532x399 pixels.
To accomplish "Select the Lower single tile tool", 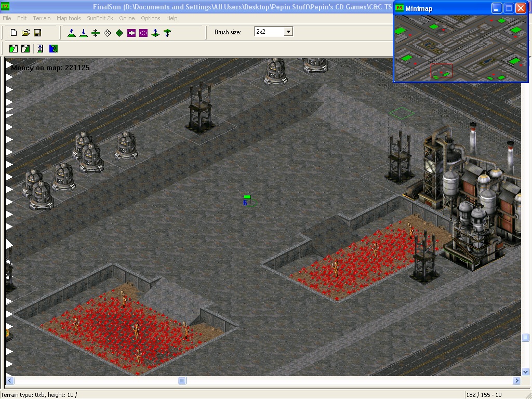I will [x=167, y=33].
